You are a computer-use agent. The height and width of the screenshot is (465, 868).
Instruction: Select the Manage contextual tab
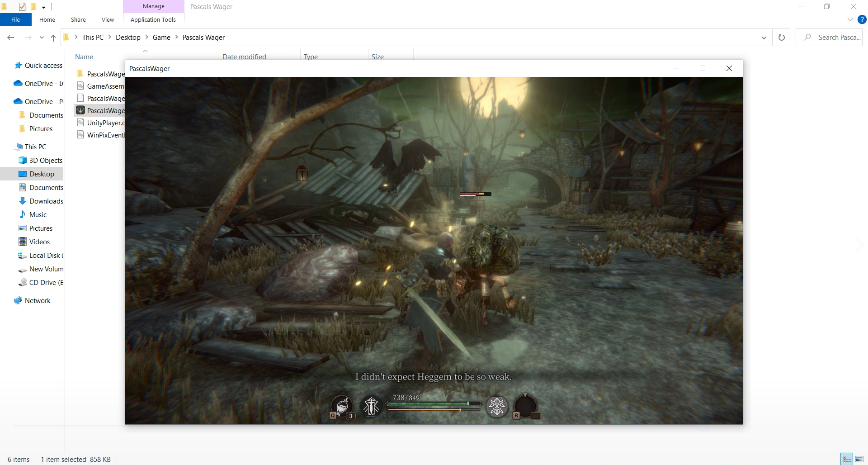coord(154,6)
